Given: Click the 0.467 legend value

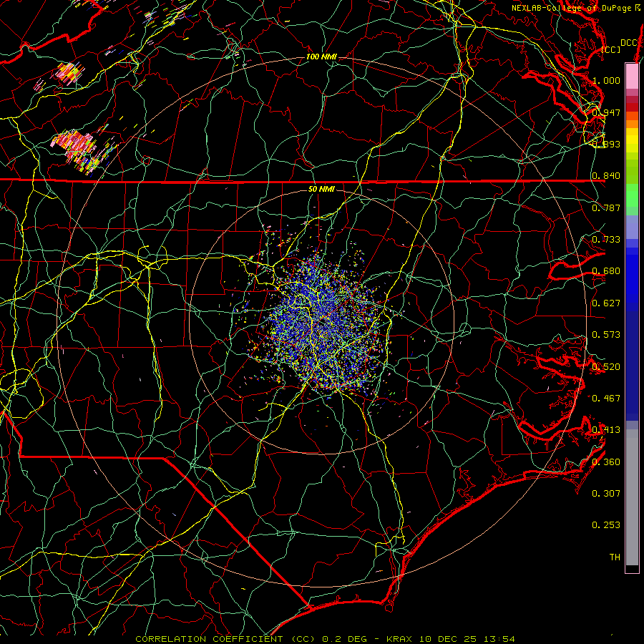Looking at the screenshot, I should [x=606, y=399].
